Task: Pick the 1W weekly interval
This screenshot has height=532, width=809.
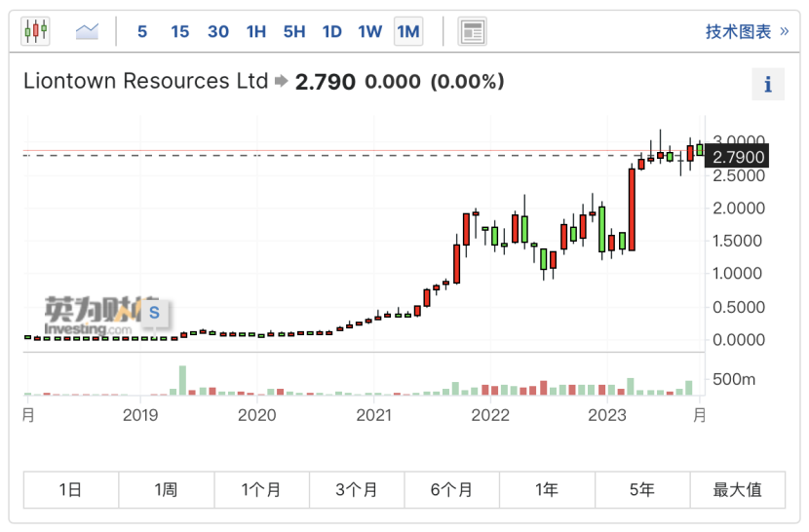Action: [369, 31]
